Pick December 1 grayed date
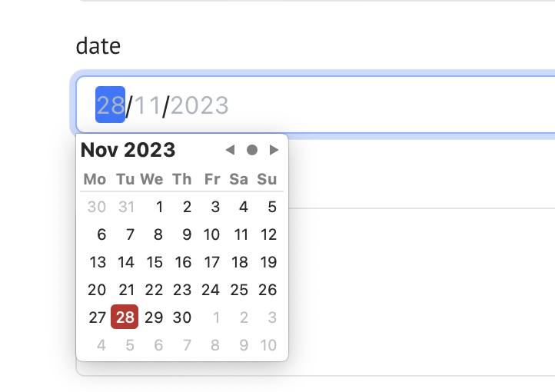The width and height of the screenshot is (555, 392). [216, 317]
